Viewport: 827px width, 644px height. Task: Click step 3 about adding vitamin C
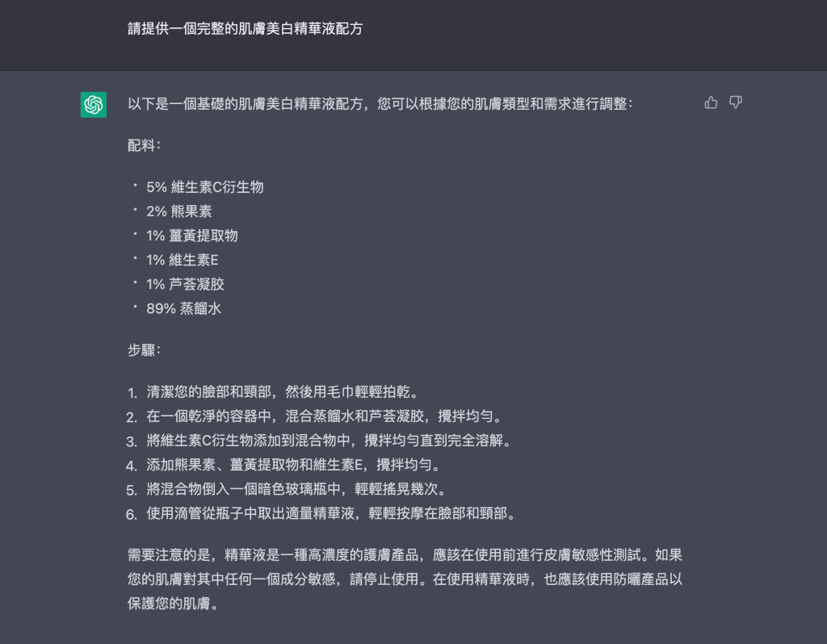(330, 441)
